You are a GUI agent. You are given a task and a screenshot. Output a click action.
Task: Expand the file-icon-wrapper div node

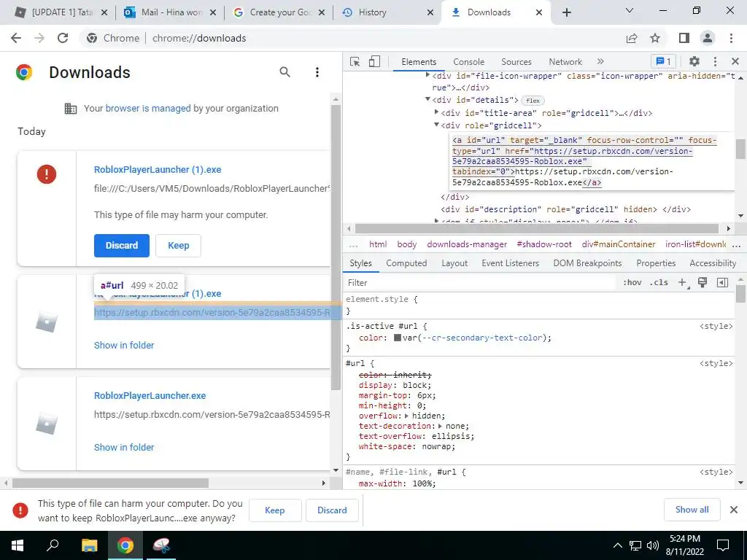point(427,75)
